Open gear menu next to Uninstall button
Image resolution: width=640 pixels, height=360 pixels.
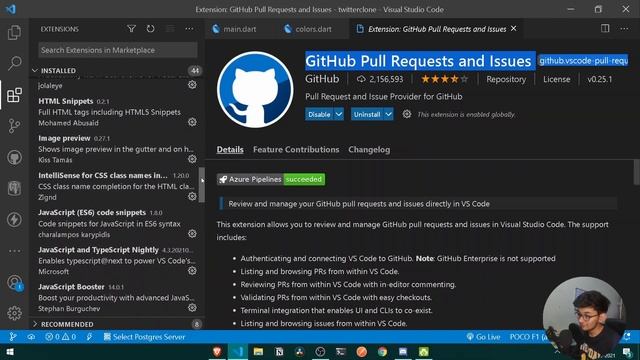coord(407,114)
